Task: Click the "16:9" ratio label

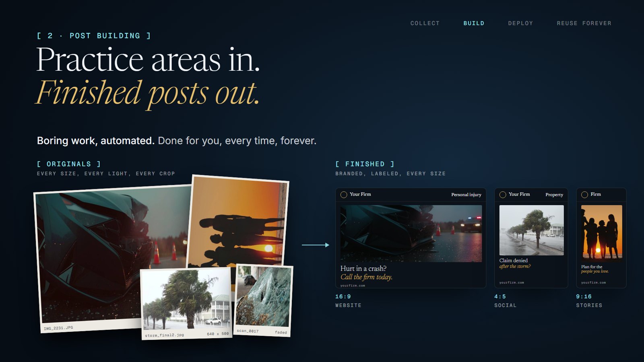Action: click(343, 296)
